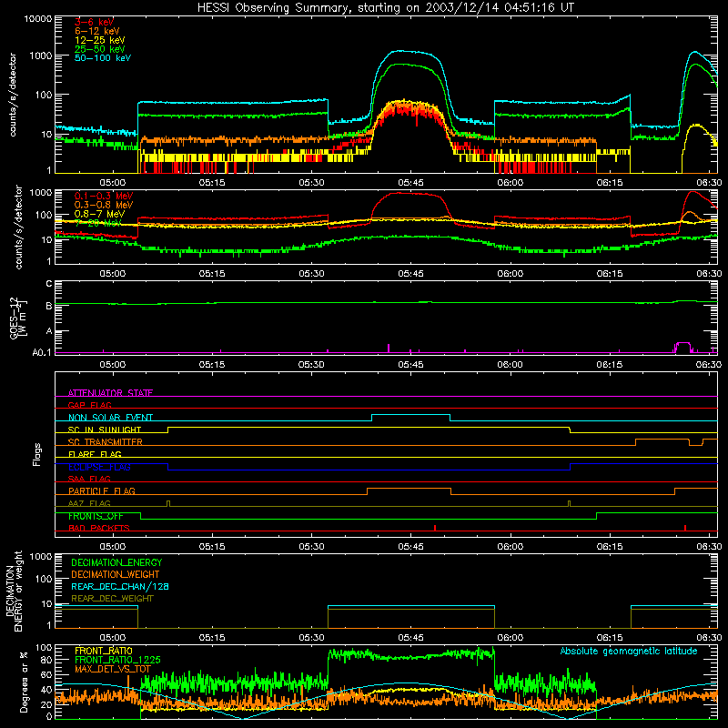Select the ECLIPSE_FLAG label
The height and width of the screenshot is (728, 728).
click(99, 467)
